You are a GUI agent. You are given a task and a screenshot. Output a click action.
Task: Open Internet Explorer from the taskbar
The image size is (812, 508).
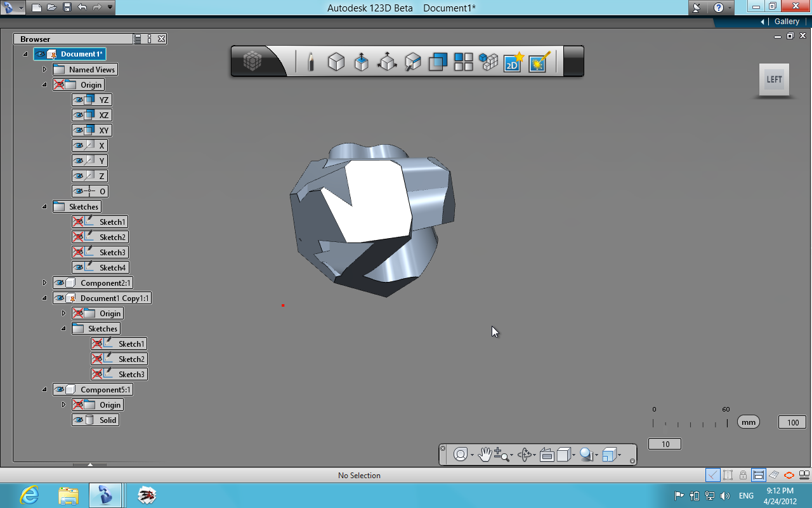(29, 495)
